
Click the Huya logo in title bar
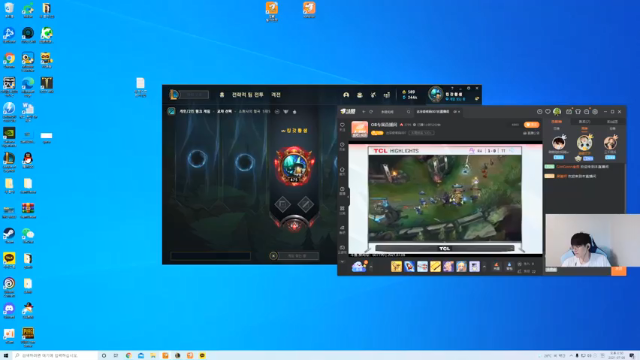(348, 111)
